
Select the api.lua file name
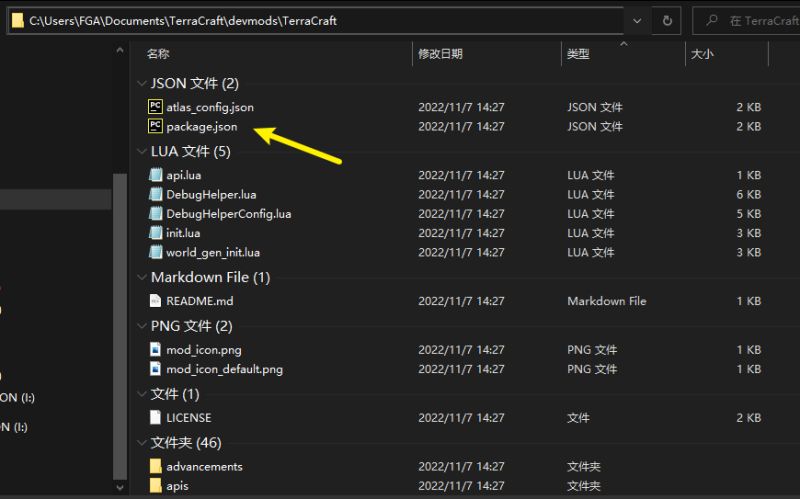[x=184, y=175]
